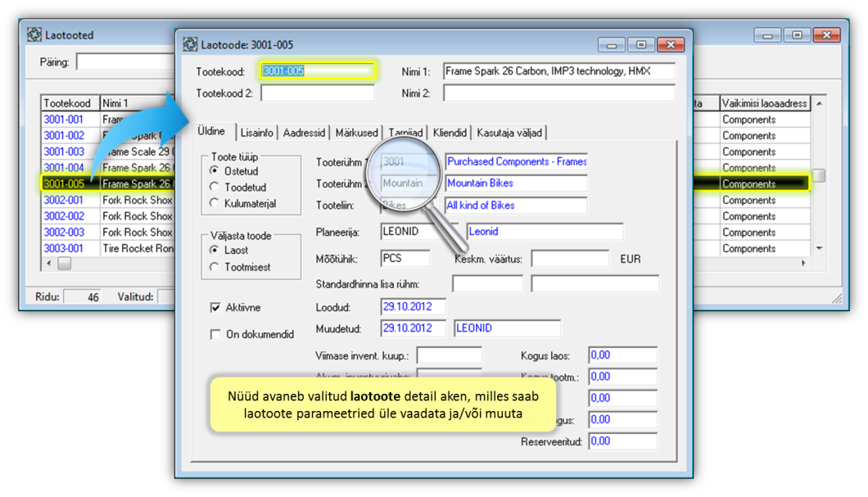The height and width of the screenshot is (497, 868).
Task: Minimize the Laotoode detail window
Action: point(612,45)
